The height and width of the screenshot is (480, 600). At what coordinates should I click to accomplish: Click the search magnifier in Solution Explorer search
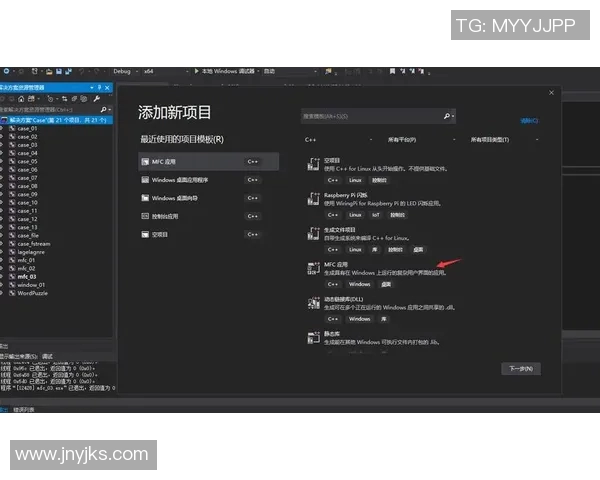coord(103,109)
